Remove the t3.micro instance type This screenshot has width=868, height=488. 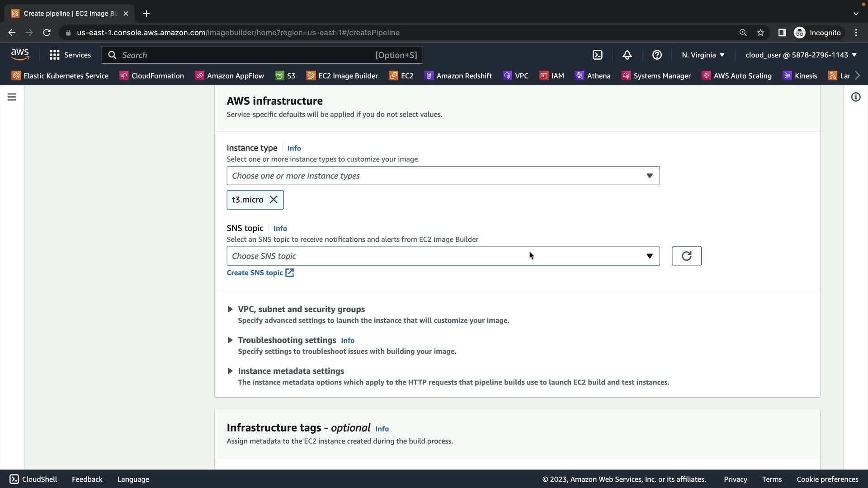click(274, 200)
